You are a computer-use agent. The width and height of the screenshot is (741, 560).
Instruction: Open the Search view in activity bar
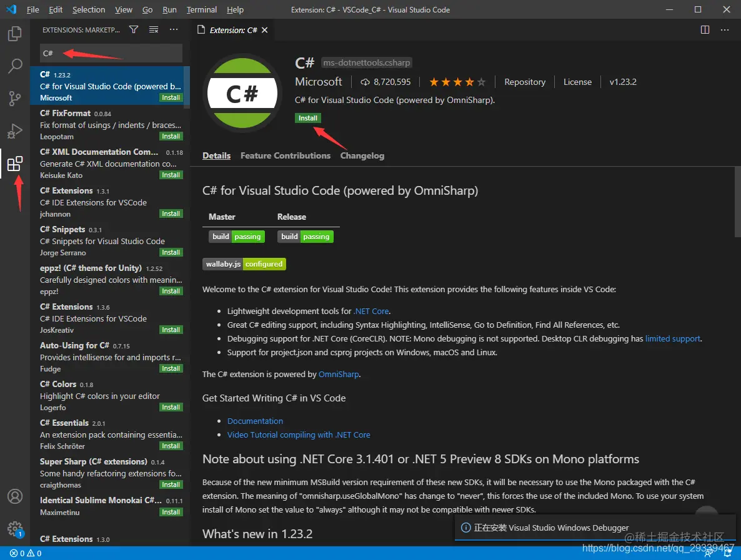click(x=14, y=66)
